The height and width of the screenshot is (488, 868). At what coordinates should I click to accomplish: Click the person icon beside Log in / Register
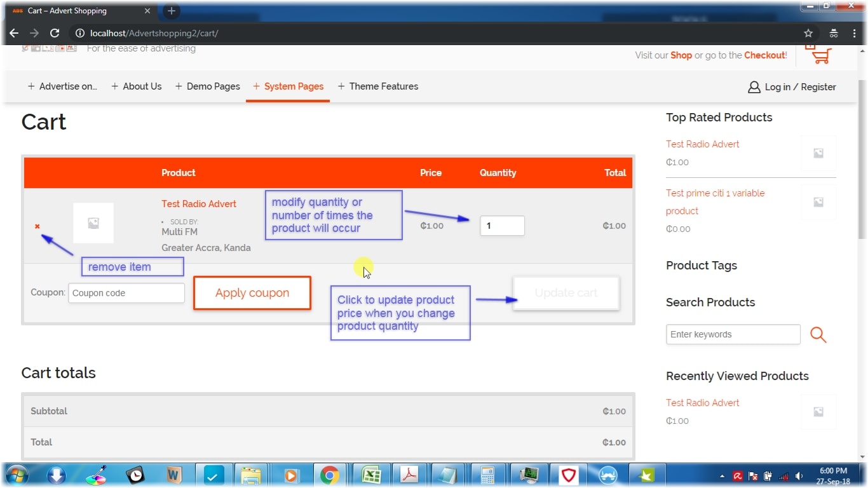pos(754,87)
